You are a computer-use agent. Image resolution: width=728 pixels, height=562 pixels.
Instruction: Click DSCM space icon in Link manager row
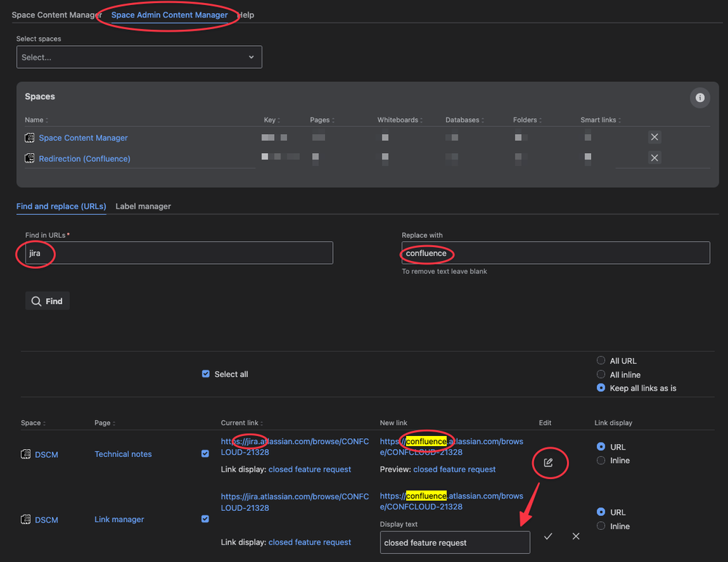coord(26,519)
